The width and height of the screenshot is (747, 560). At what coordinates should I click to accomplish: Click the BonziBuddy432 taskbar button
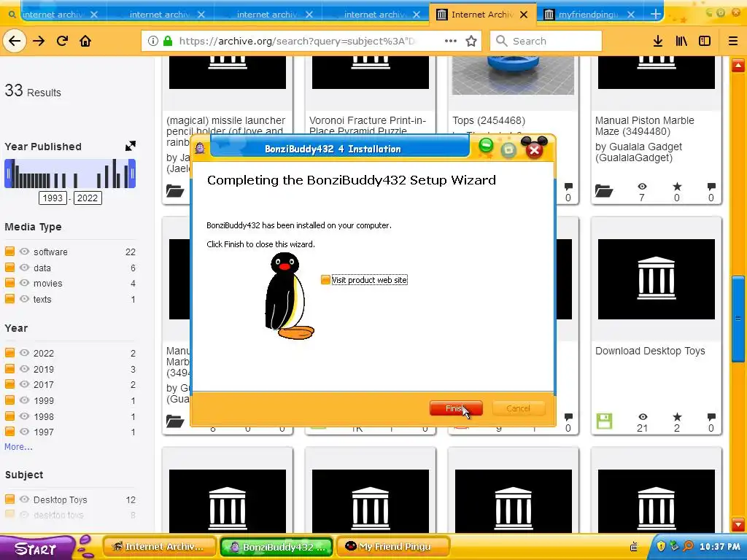click(x=276, y=547)
